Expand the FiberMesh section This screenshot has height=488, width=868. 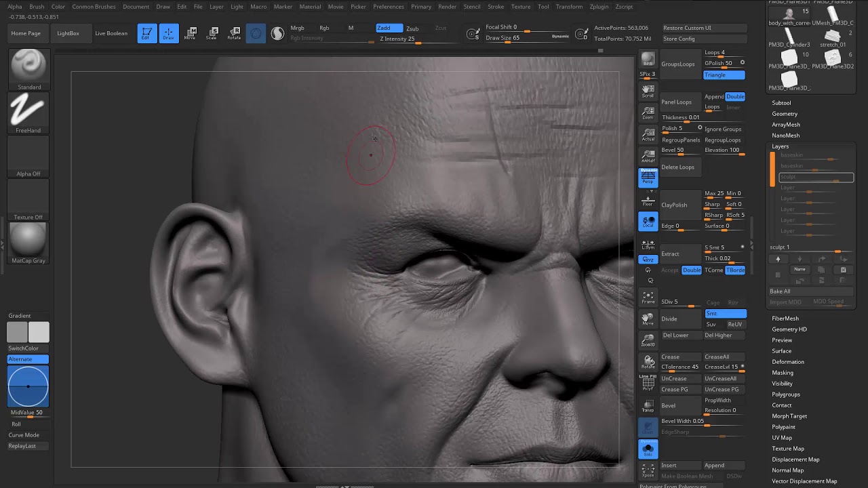(785, 319)
